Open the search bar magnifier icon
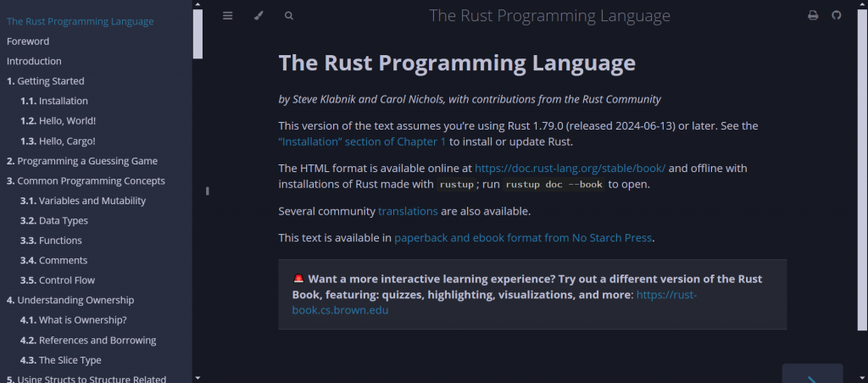The image size is (868, 383). coord(289,15)
